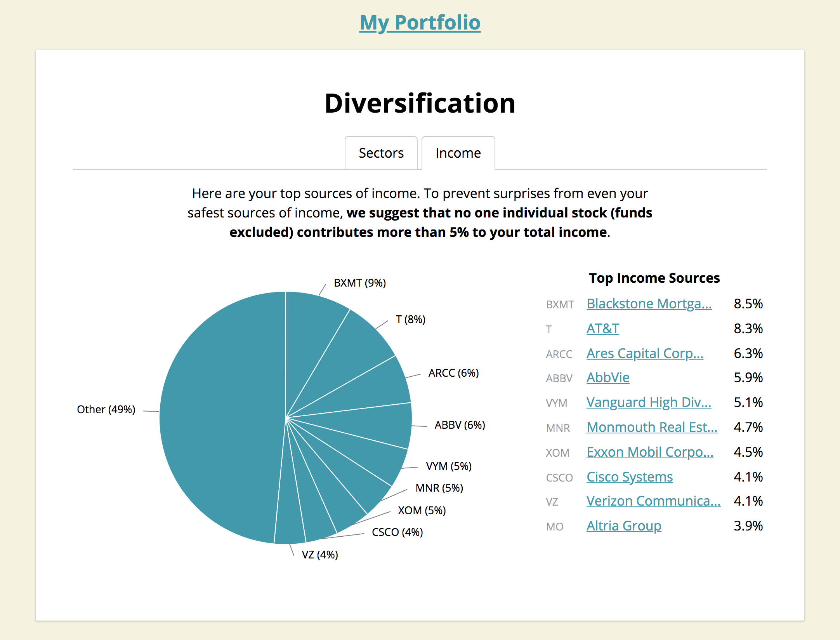The height and width of the screenshot is (640, 840).
Task: Click the 5.9% value for AbbVie
Action: tap(748, 377)
